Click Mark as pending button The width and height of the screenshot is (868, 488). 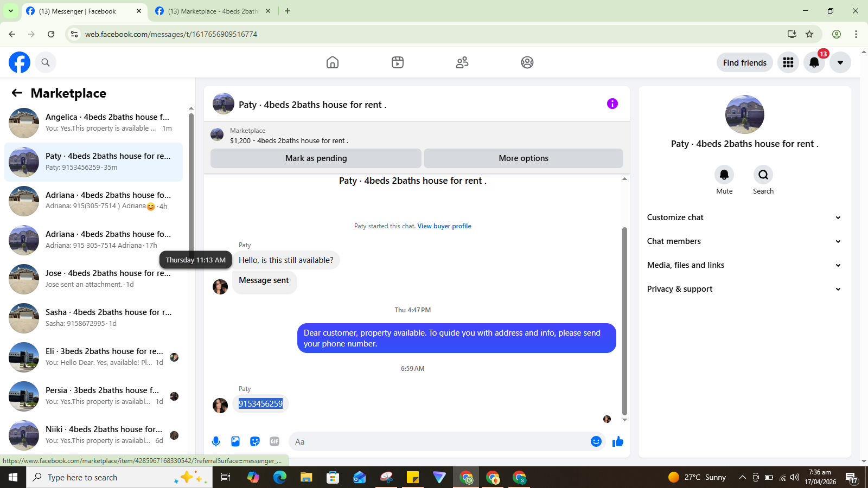(316, 158)
